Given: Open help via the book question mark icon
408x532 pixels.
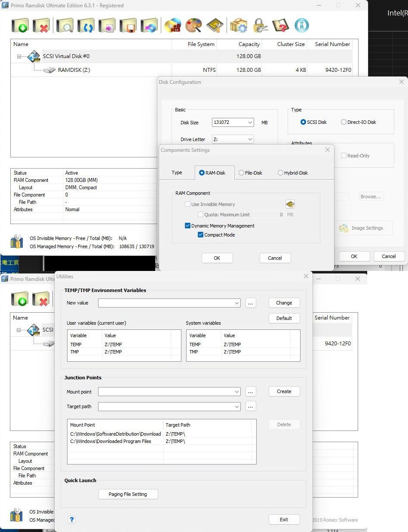Looking at the screenshot, I should 280,26.
